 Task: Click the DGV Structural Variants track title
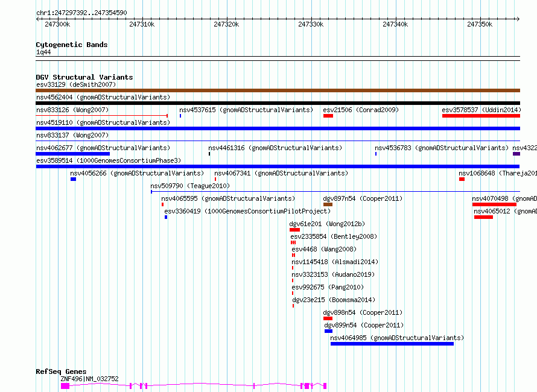(x=84, y=77)
